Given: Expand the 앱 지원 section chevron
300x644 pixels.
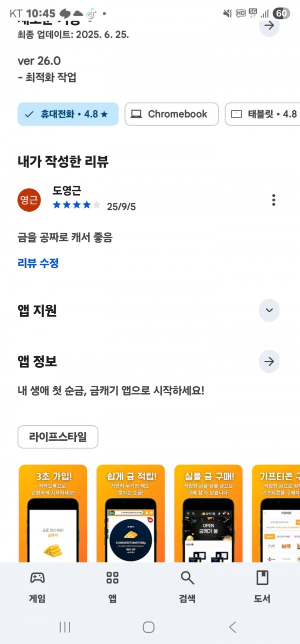Looking at the screenshot, I should (x=269, y=311).
